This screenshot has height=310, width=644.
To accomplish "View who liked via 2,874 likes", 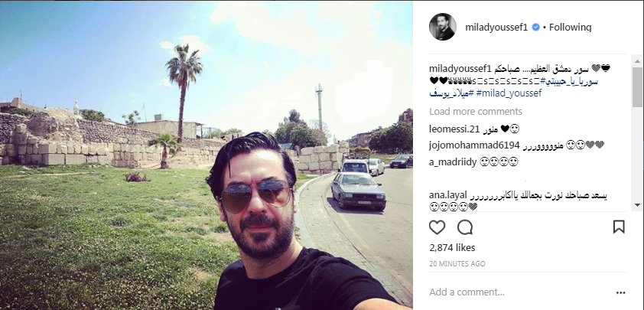I will pos(452,247).
